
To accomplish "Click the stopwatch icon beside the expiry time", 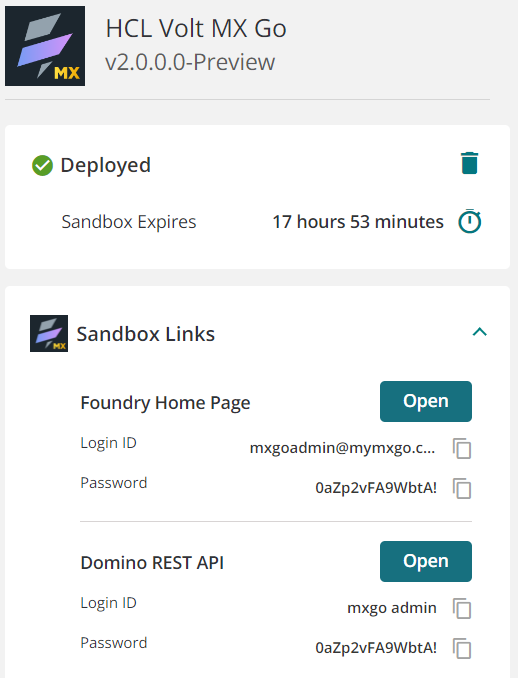I will 470,221.
